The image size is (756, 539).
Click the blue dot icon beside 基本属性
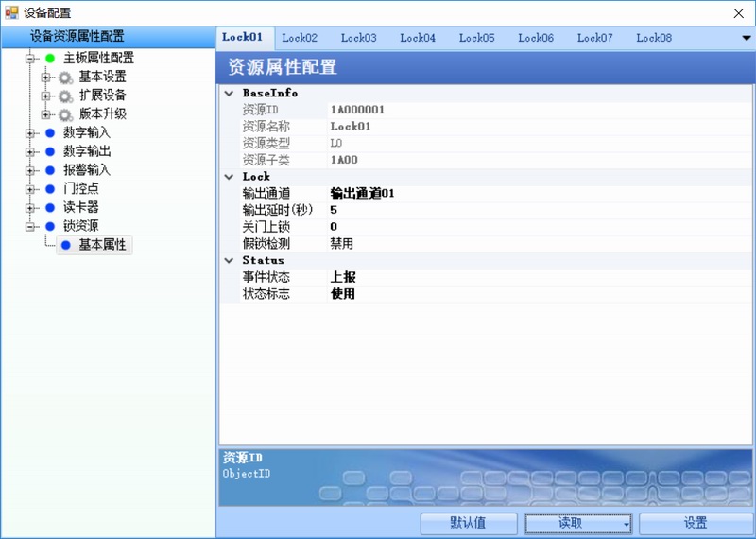click(65, 246)
